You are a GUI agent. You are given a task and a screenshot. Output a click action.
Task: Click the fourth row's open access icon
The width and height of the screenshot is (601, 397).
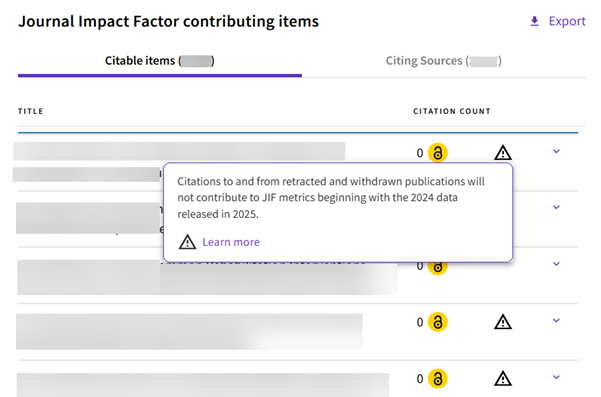(438, 322)
